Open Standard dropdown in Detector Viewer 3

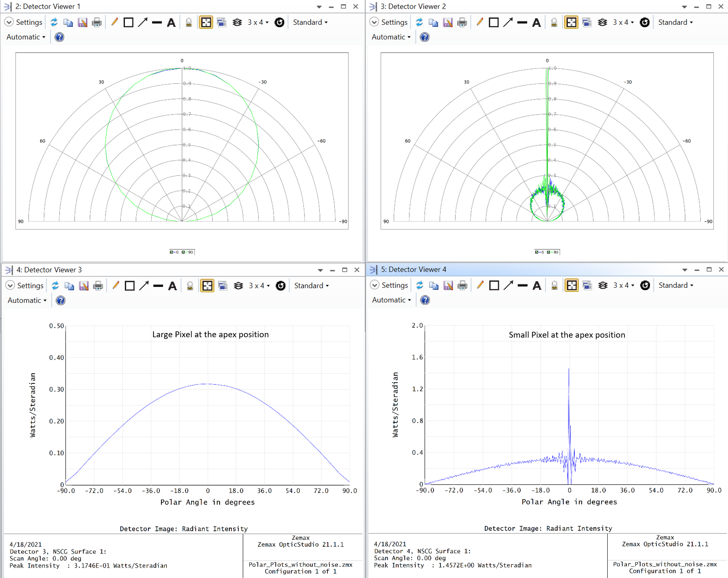tap(311, 286)
